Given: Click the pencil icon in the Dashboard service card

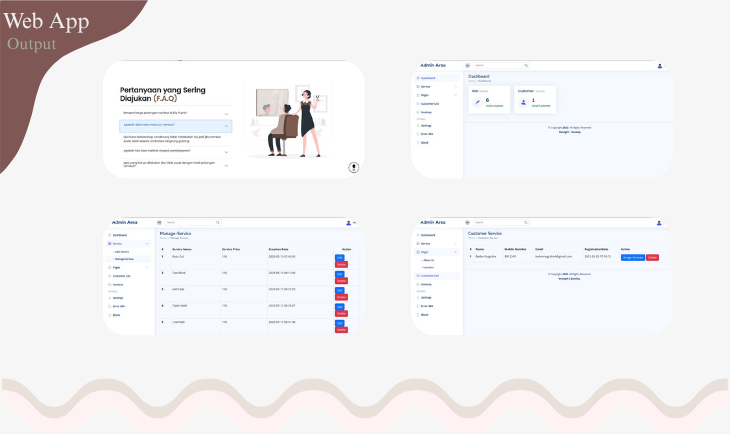Looking at the screenshot, I should (477, 101).
